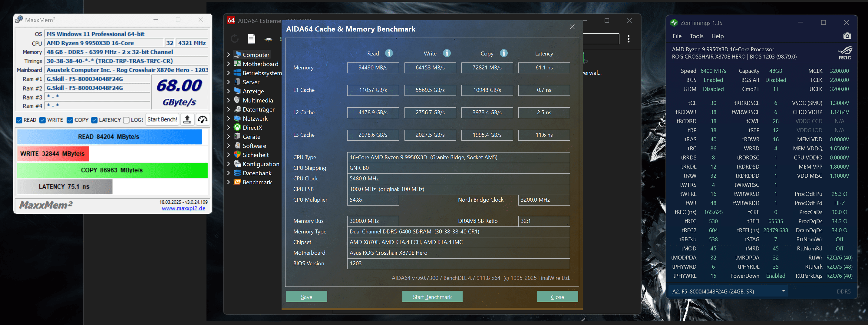This screenshot has height=325, width=868.
Task: Click the Memory Read value 94490 MB/s
Action: [373, 68]
